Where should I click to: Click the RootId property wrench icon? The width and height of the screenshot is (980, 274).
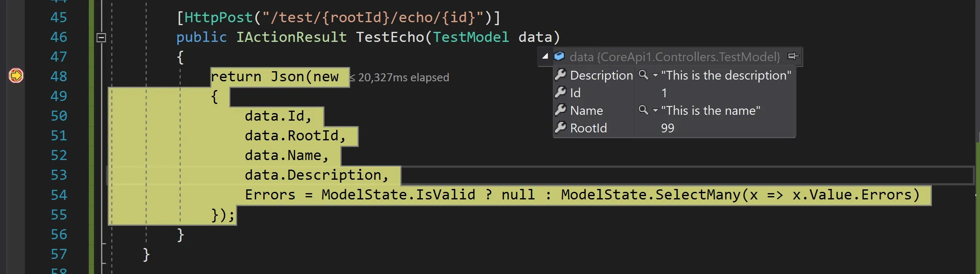click(x=560, y=128)
